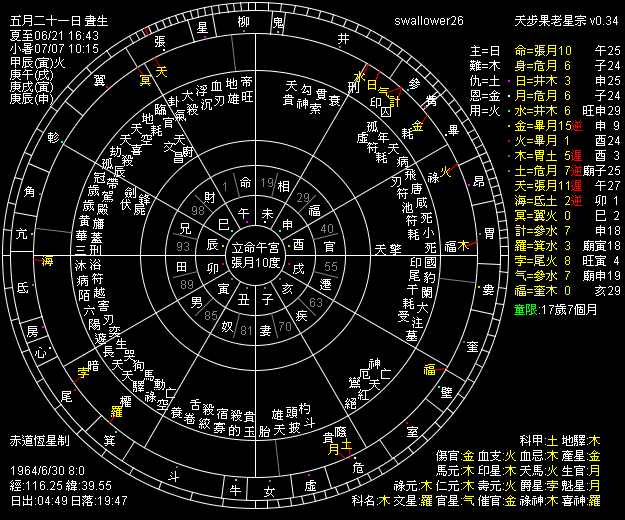Image resolution: width=625 pixels, height=520 pixels.
Task: Click the 命=張月10 row in planet list
Action: pyautogui.click(x=542, y=49)
